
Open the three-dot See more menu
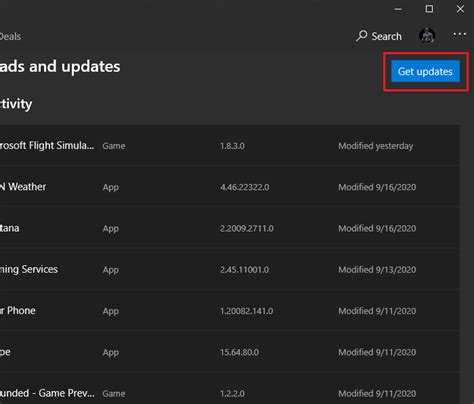coord(459,34)
